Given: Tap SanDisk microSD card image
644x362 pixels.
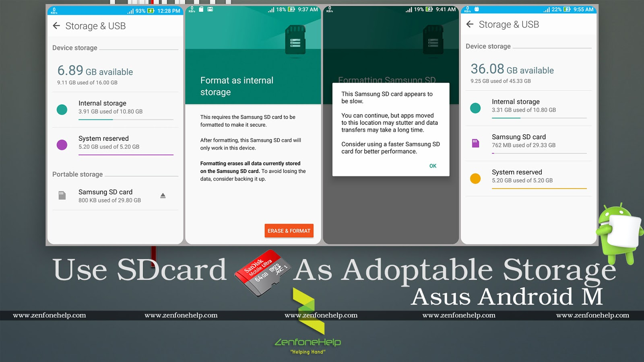Looking at the screenshot, I should coord(262,273).
